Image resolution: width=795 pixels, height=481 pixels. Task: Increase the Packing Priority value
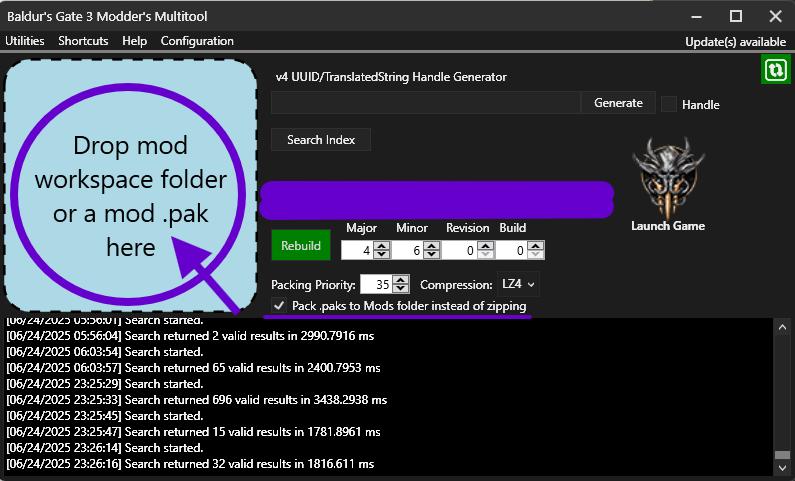click(401, 280)
